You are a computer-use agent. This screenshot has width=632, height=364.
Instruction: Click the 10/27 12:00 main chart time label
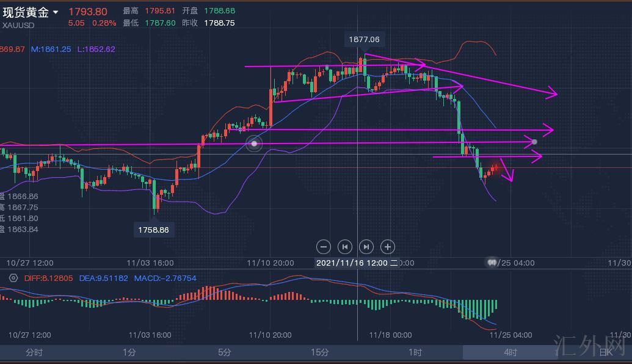coord(30,263)
